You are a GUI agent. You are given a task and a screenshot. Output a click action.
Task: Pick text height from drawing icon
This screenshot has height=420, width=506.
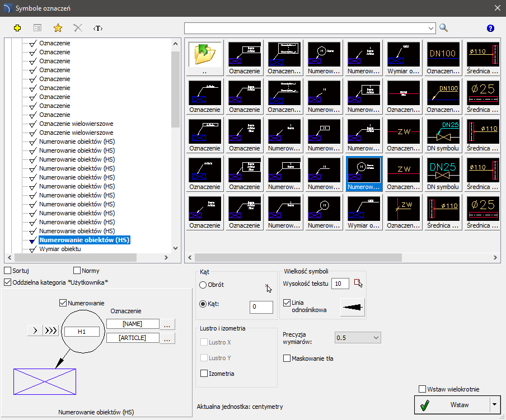(358, 284)
